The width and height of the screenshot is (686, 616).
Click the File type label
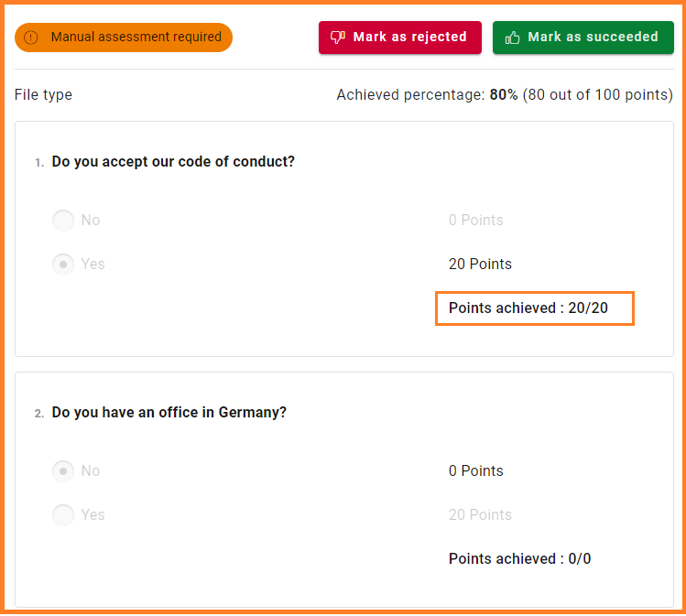(43, 95)
